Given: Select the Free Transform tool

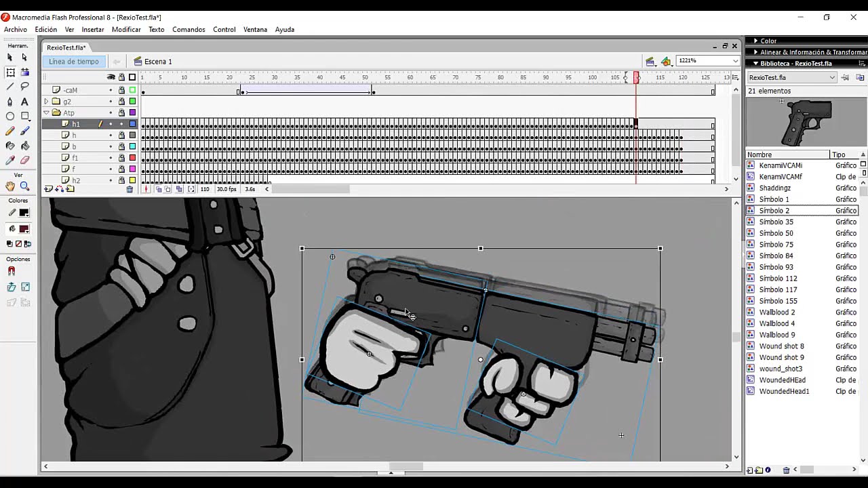Looking at the screenshot, I should pyautogui.click(x=10, y=73).
